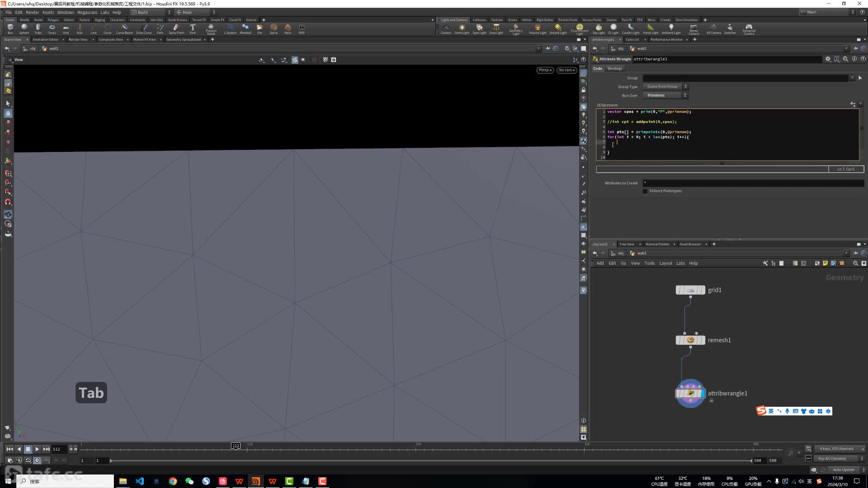The width and height of the screenshot is (868, 488).
Task: Select the Sphere shelf tool
Action: pos(24,29)
